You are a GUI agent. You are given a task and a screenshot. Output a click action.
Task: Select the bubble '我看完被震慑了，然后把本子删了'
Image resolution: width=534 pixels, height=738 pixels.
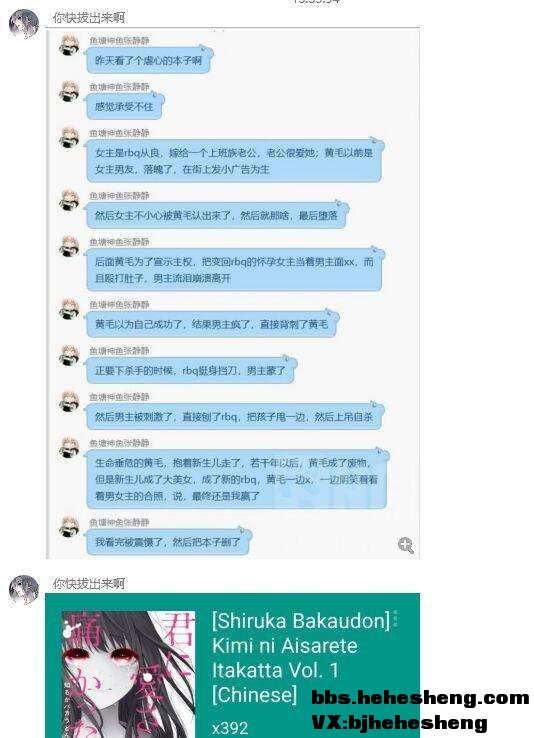pyautogui.click(x=168, y=542)
